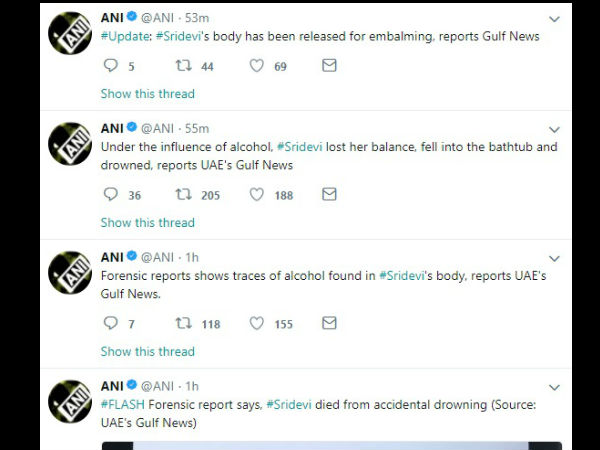Show this thread under the bathtub drowning tweet
Viewport: 600px width, 450px height.
pyautogui.click(x=147, y=223)
